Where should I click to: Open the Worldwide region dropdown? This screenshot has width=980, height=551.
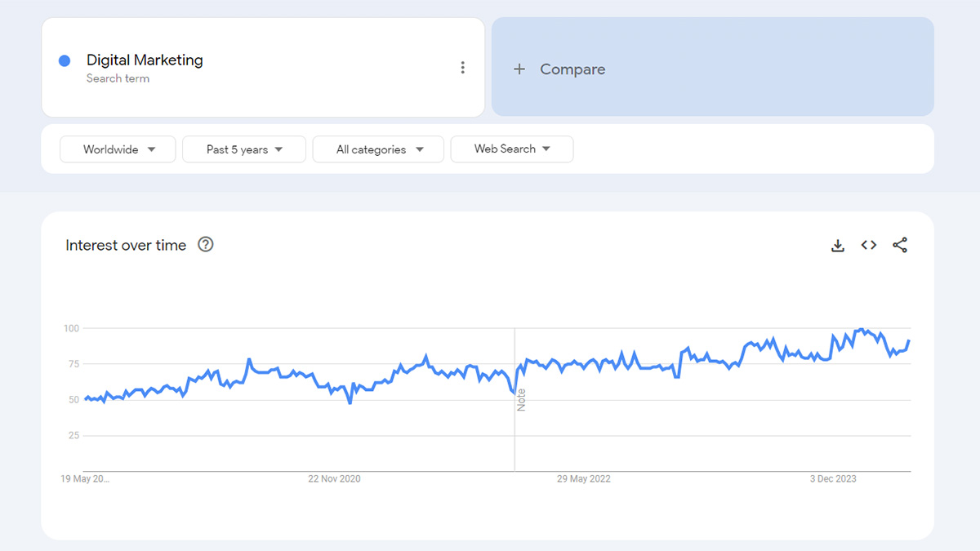118,149
